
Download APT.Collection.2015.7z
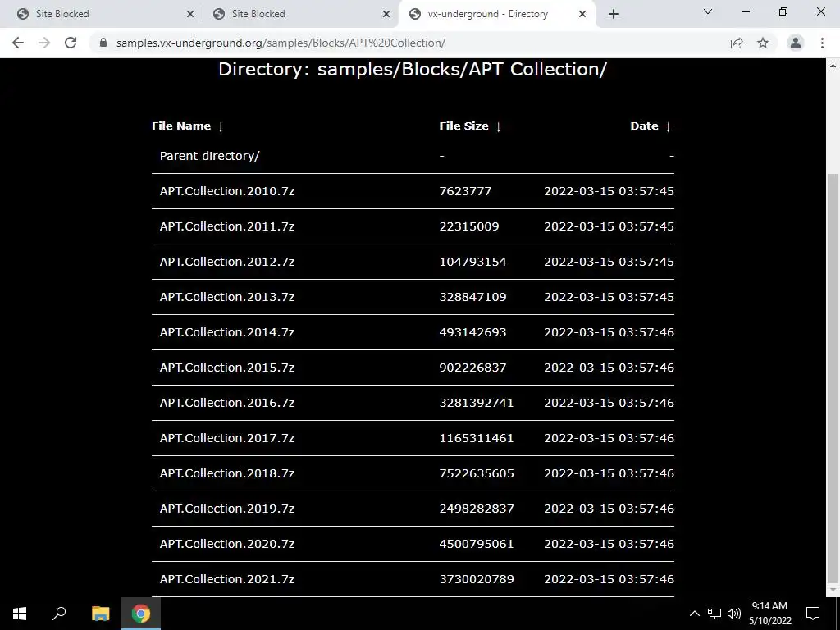[227, 368]
